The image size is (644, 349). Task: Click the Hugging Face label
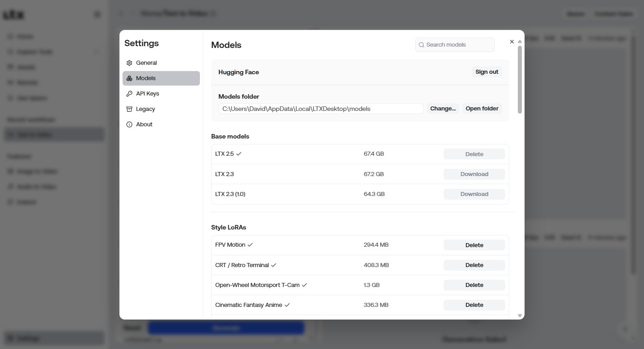tap(239, 72)
